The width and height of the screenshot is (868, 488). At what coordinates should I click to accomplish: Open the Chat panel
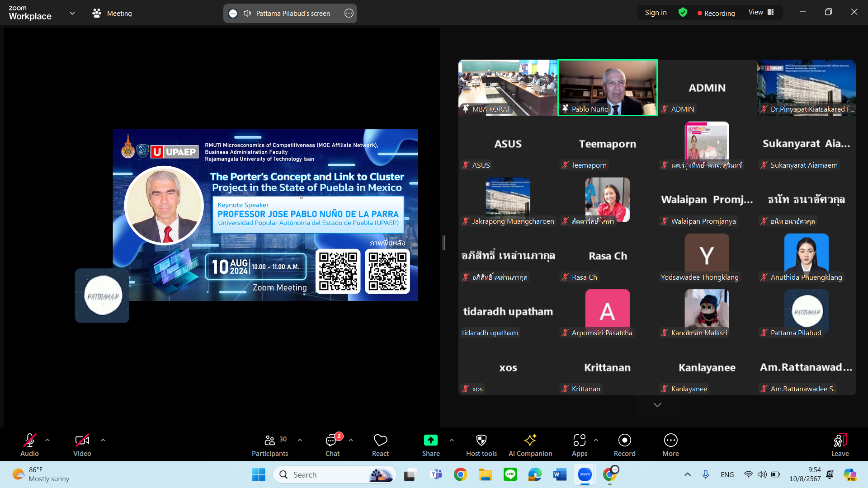[332, 445]
